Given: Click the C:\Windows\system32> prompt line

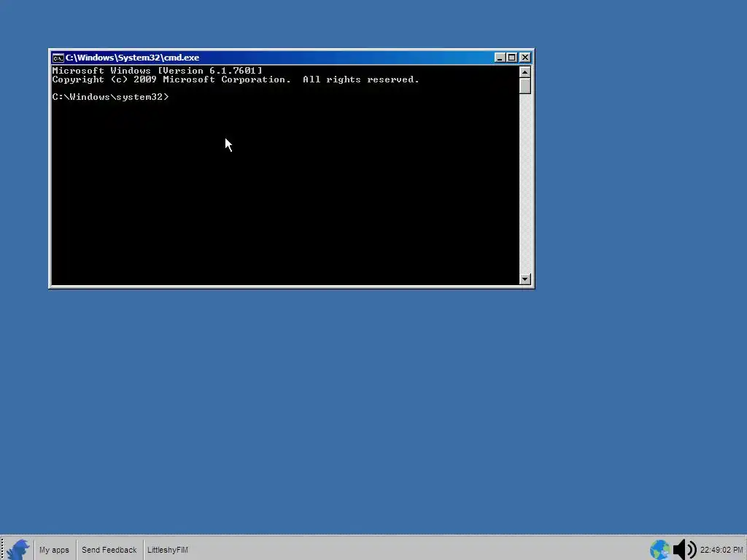Looking at the screenshot, I should click(x=111, y=97).
